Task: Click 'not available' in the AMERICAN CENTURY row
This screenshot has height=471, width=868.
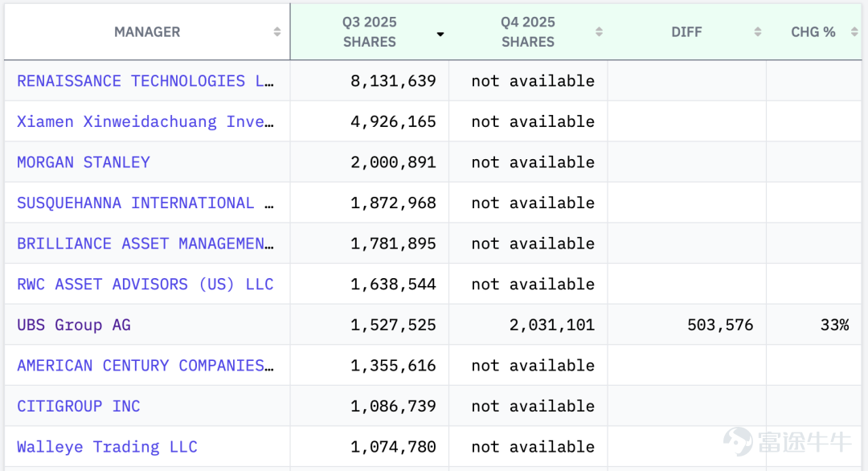Action: click(x=533, y=365)
